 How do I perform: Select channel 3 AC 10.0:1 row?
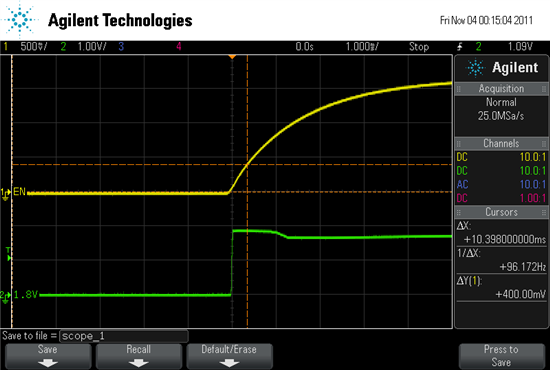[501, 184]
